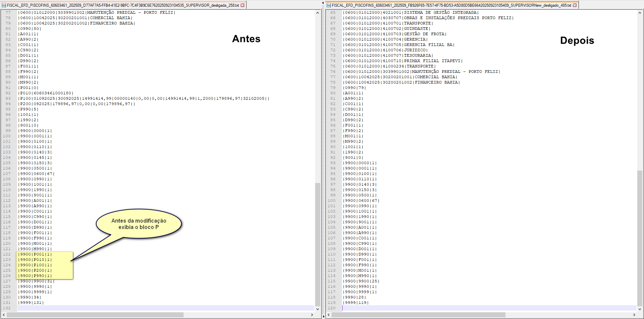644x319 pixels.
Task: Click the file icon on the right tab
Action: 329,5
